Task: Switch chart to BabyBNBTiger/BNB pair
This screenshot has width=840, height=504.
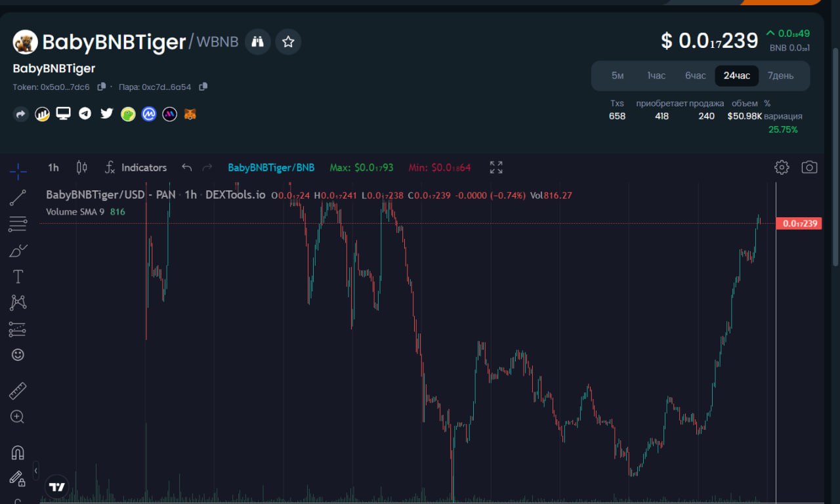Action: [x=271, y=167]
